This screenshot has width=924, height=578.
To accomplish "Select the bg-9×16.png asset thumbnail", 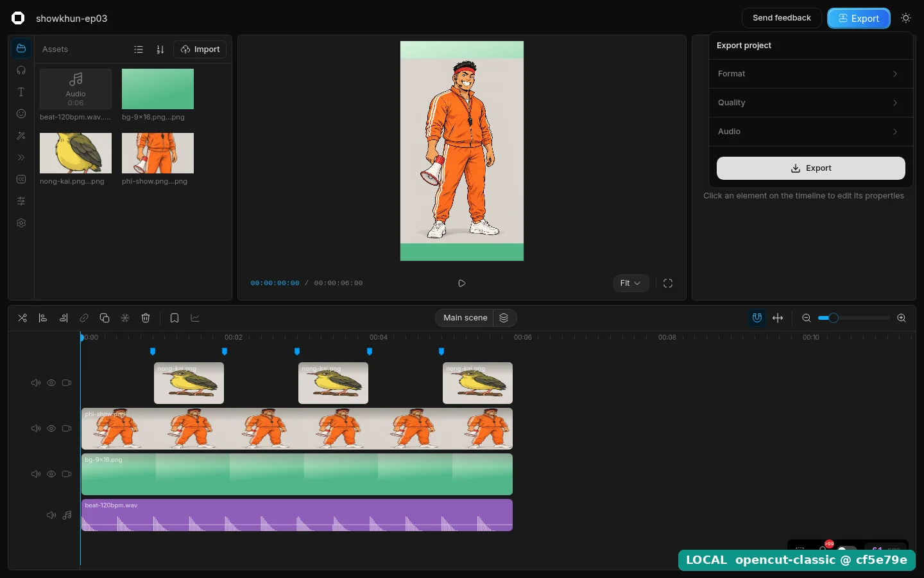I will [x=158, y=89].
